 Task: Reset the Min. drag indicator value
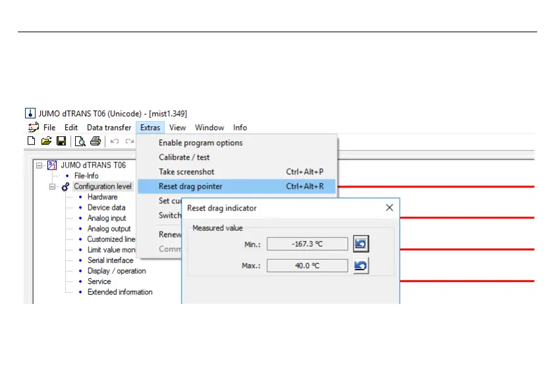pyautogui.click(x=361, y=244)
